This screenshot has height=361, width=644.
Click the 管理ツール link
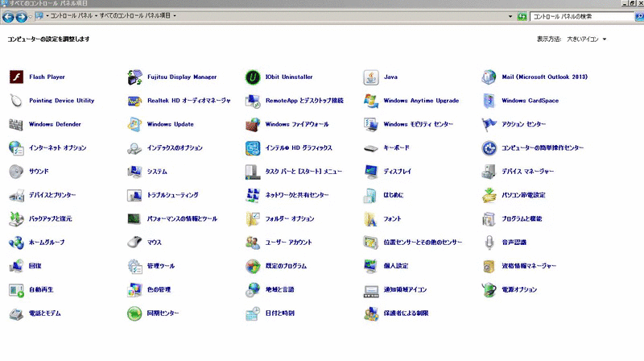pyautogui.click(x=160, y=266)
